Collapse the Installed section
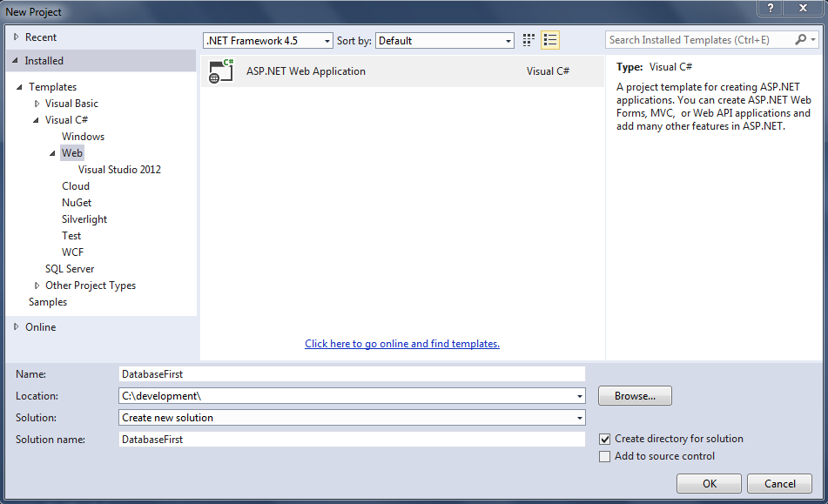The width and height of the screenshot is (828, 504). pyautogui.click(x=16, y=61)
